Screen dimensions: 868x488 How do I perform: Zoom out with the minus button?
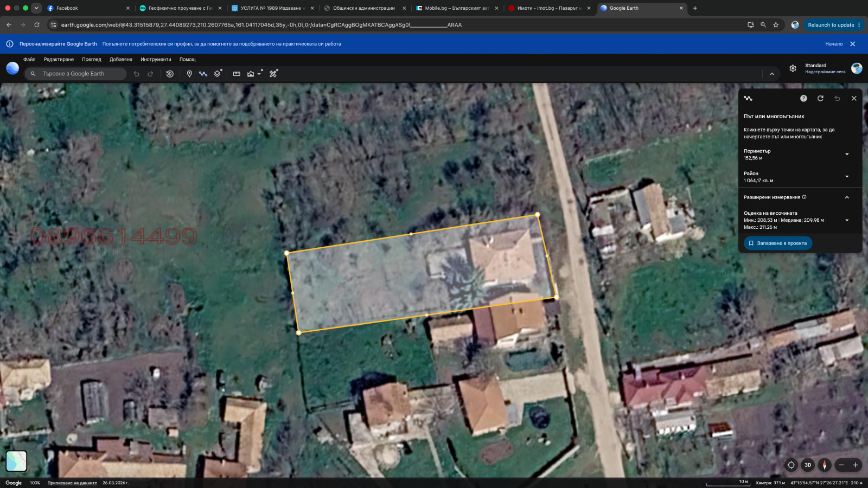(841, 465)
